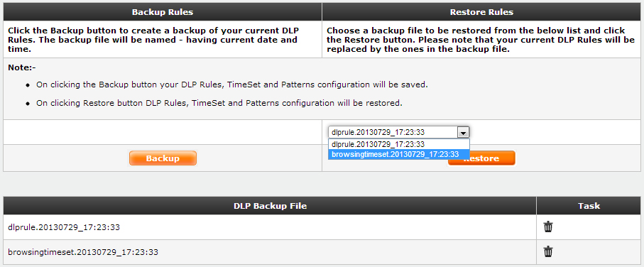Click the Backup button description paragraph
The height and width of the screenshot is (267, 644).
[153, 40]
